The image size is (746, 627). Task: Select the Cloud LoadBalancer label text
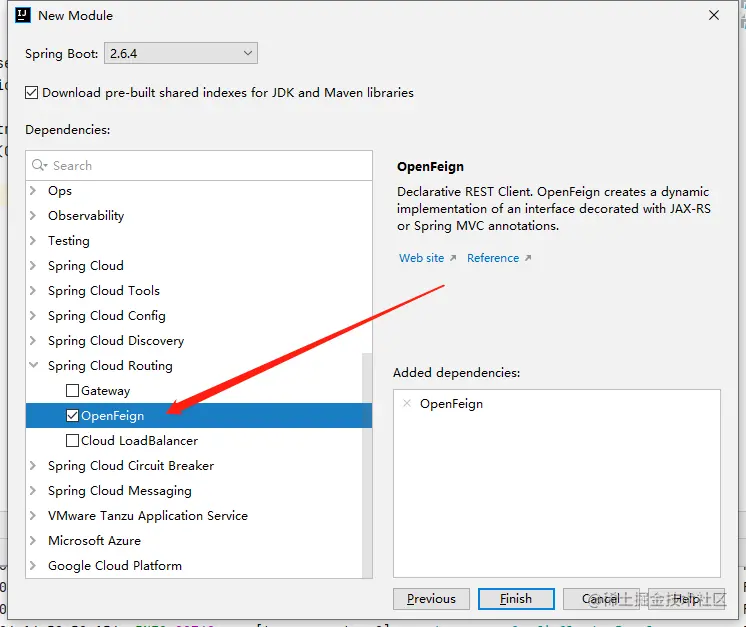click(139, 441)
